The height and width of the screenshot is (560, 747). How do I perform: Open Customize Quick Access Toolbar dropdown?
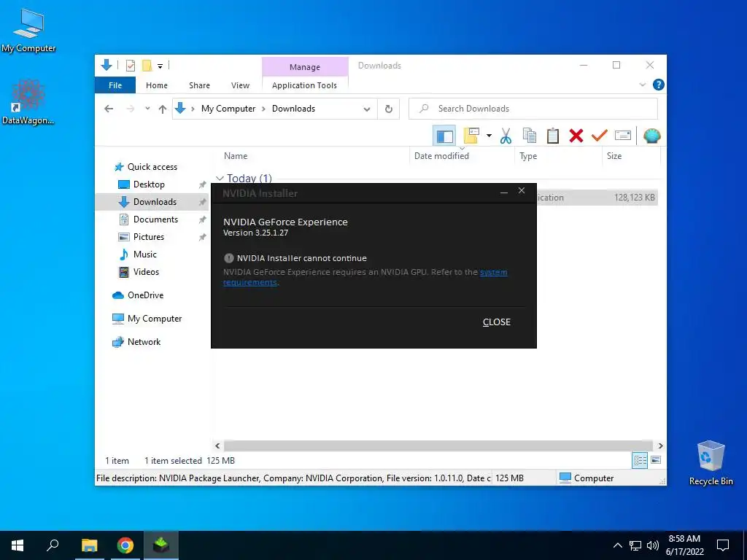coord(160,66)
